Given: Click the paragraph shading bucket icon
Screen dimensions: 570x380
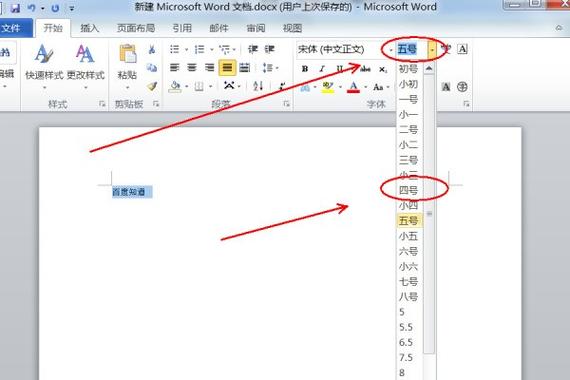Looking at the screenshot, I should pos(175,87).
